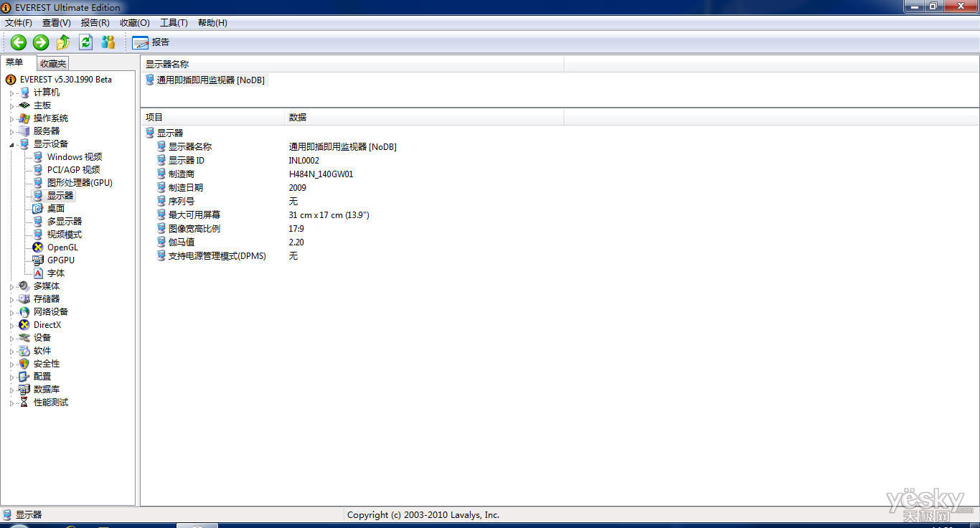Expand the 网络设备 tree node

click(11, 312)
